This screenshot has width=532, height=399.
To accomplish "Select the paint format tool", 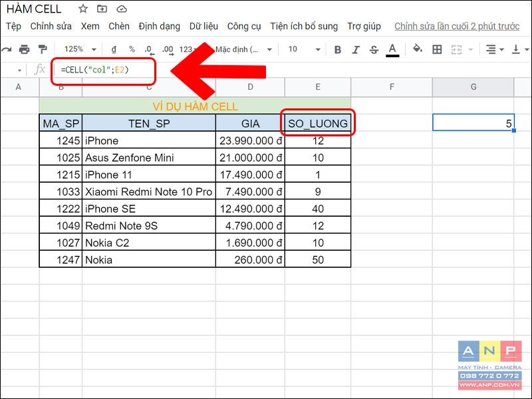I will [x=43, y=49].
